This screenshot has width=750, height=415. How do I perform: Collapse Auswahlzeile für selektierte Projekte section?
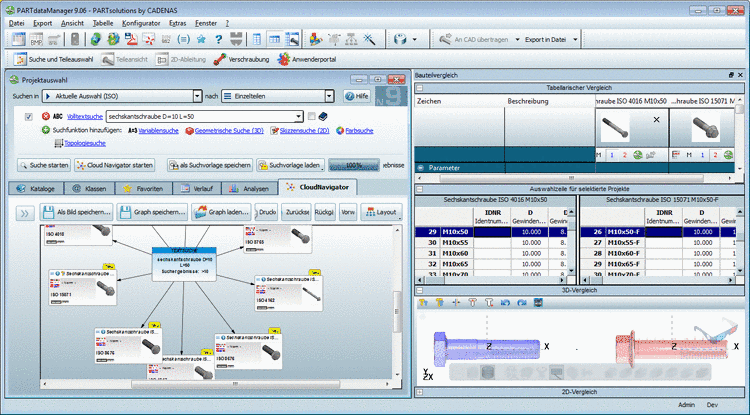click(x=419, y=189)
